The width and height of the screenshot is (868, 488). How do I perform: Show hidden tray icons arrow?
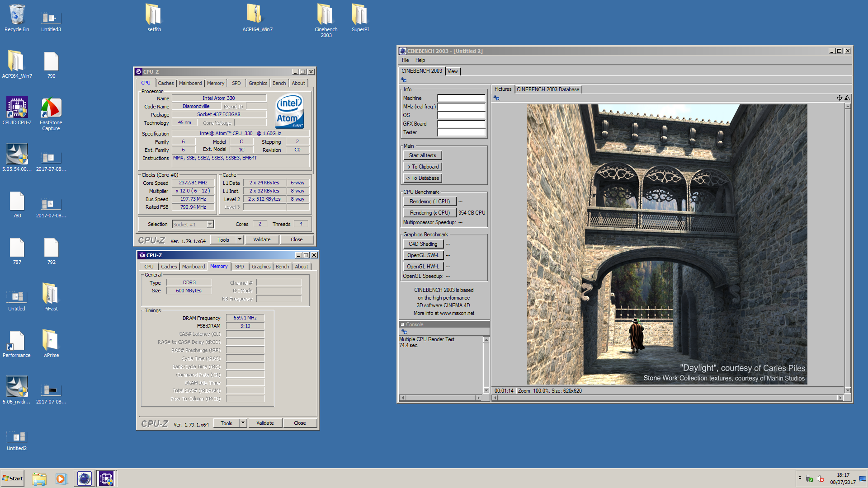click(x=800, y=478)
